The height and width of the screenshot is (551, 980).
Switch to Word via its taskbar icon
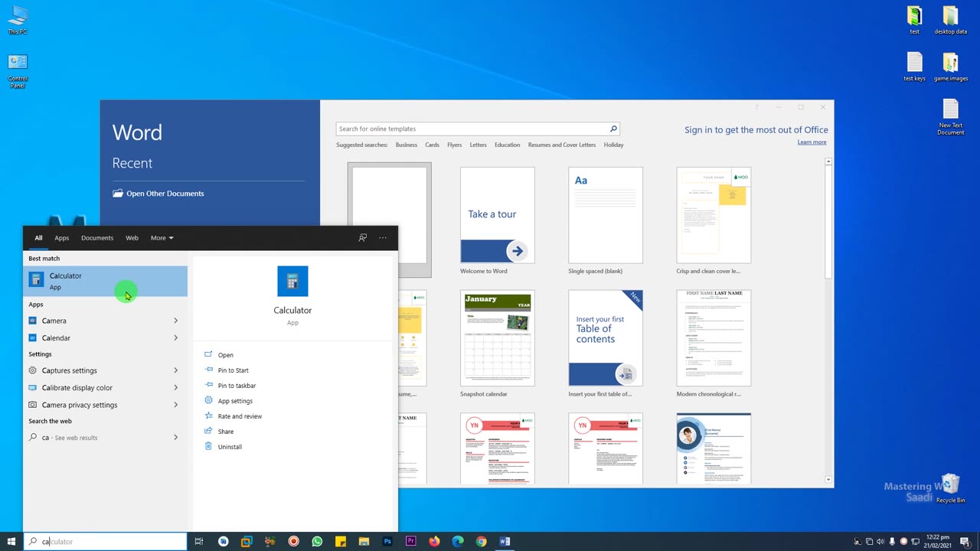tap(505, 542)
